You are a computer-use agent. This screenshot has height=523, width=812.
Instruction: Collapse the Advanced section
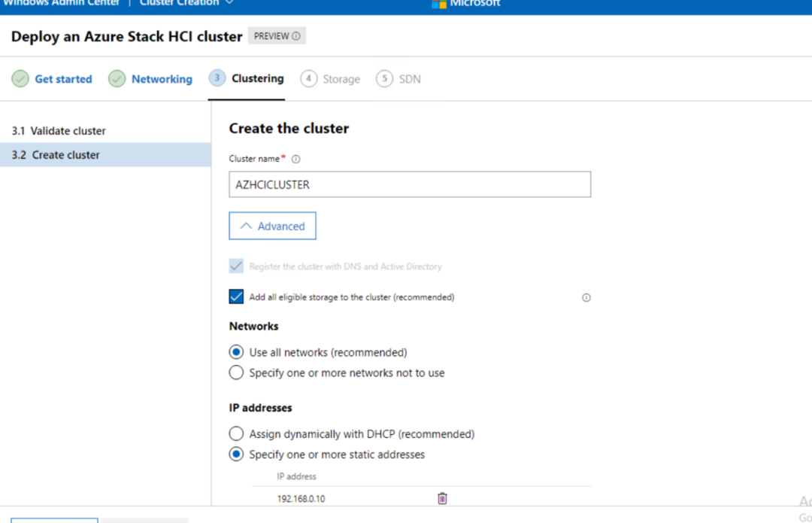tap(272, 226)
